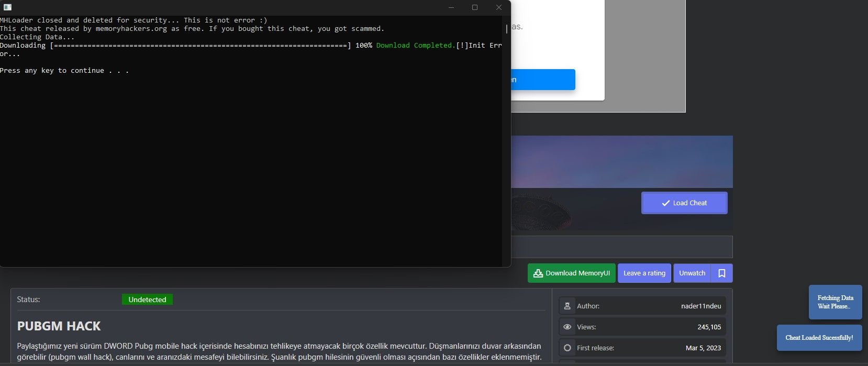Click the banner image above Load Cheat
868x366 pixels.
click(622, 162)
